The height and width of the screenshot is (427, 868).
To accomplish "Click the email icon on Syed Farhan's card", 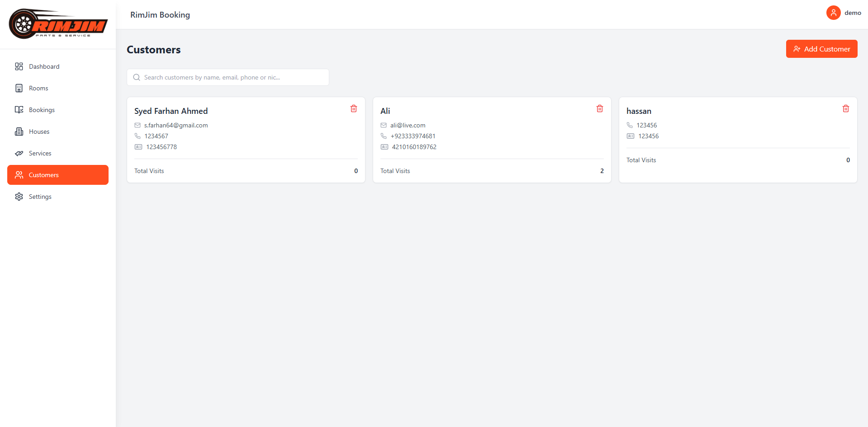I will 138,125.
